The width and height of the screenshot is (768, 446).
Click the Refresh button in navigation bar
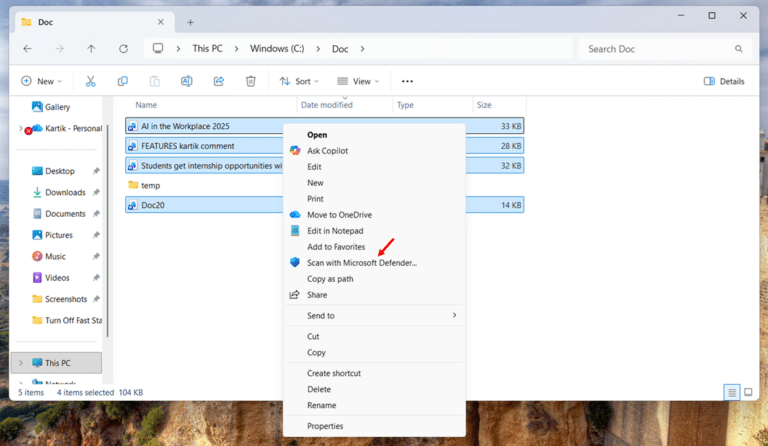(123, 48)
